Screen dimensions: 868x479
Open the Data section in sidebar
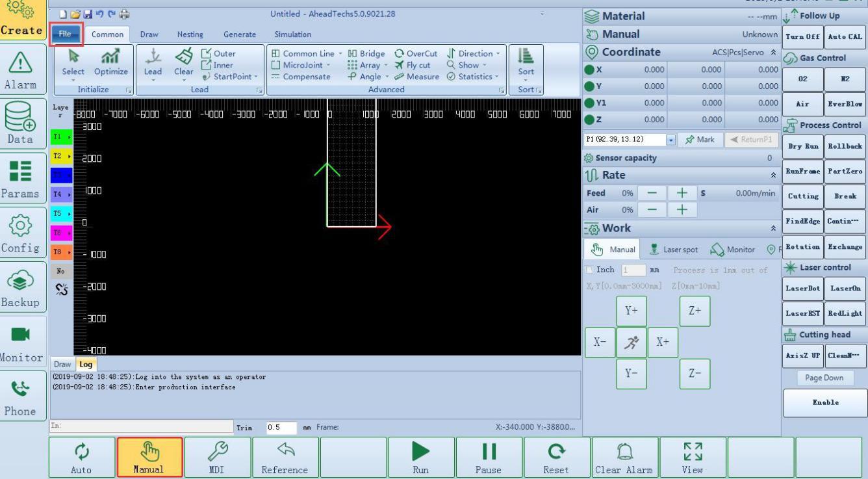(21, 123)
